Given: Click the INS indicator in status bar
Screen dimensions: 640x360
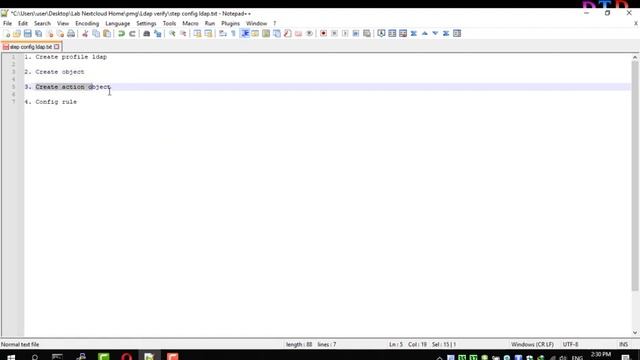Looking at the screenshot, I should click(623, 344).
